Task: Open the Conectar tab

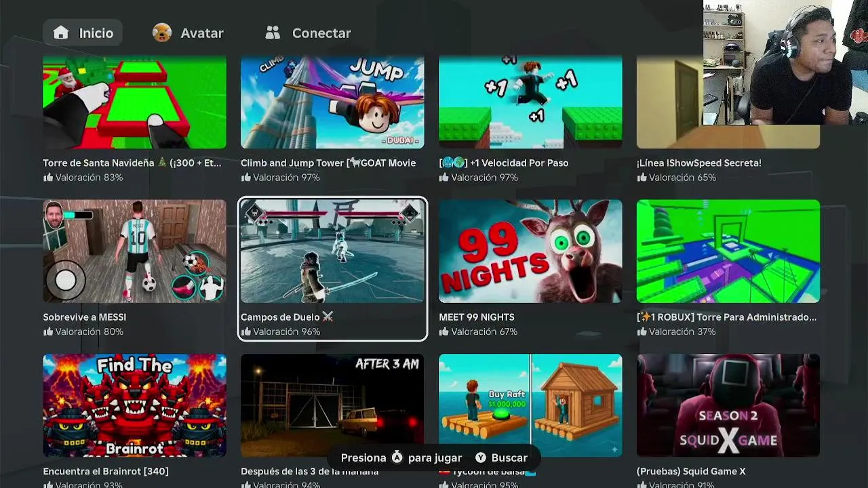Action: [x=308, y=33]
